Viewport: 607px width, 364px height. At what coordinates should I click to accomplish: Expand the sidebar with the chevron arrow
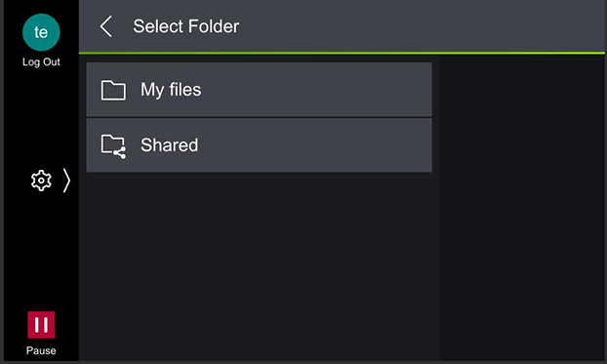tap(66, 181)
